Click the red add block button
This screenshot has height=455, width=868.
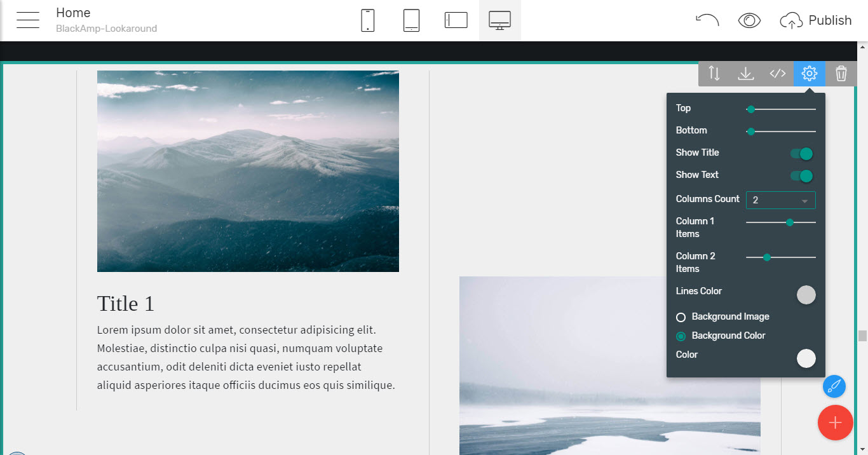[x=835, y=423]
